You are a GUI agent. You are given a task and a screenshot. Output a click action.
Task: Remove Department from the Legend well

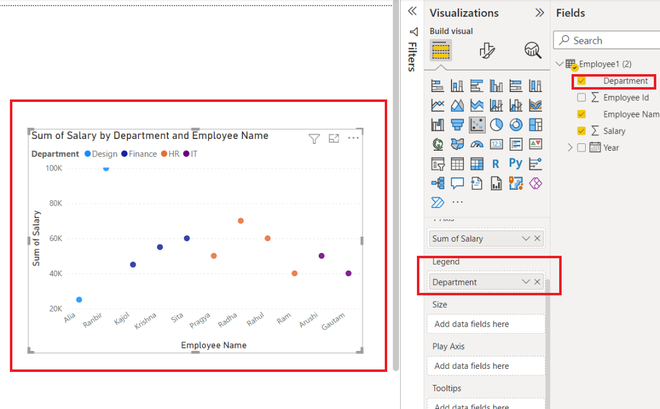pos(538,282)
